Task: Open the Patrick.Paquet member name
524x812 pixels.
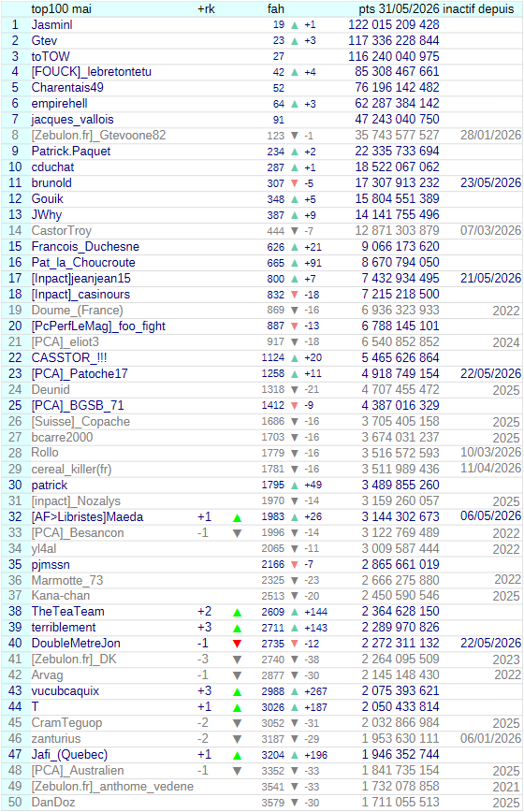Action: 71,152
